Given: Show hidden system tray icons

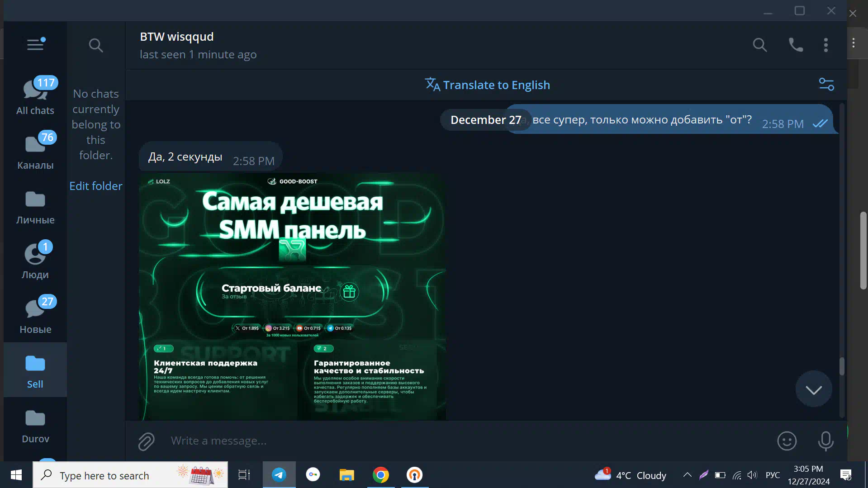Looking at the screenshot, I should click(688, 475).
